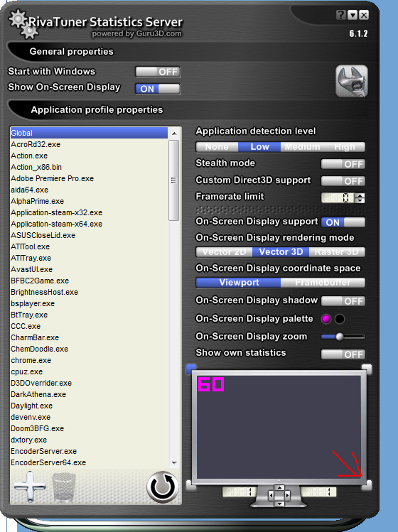This screenshot has height=532, width=398.
Task: Pick the magenta OSD palette color
Action: click(326, 319)
